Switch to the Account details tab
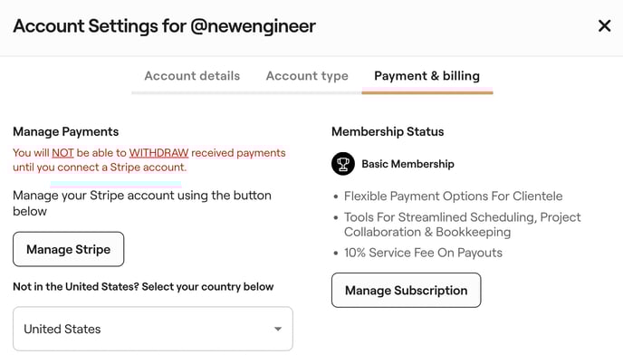The width and height of the screenshot is (623, 364). (192, 76)
